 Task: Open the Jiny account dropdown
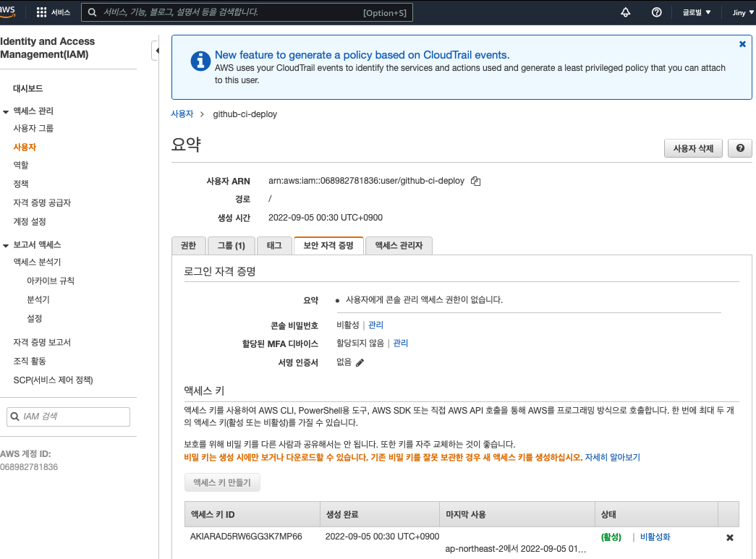pyautogui.click(x=743, y=12)
